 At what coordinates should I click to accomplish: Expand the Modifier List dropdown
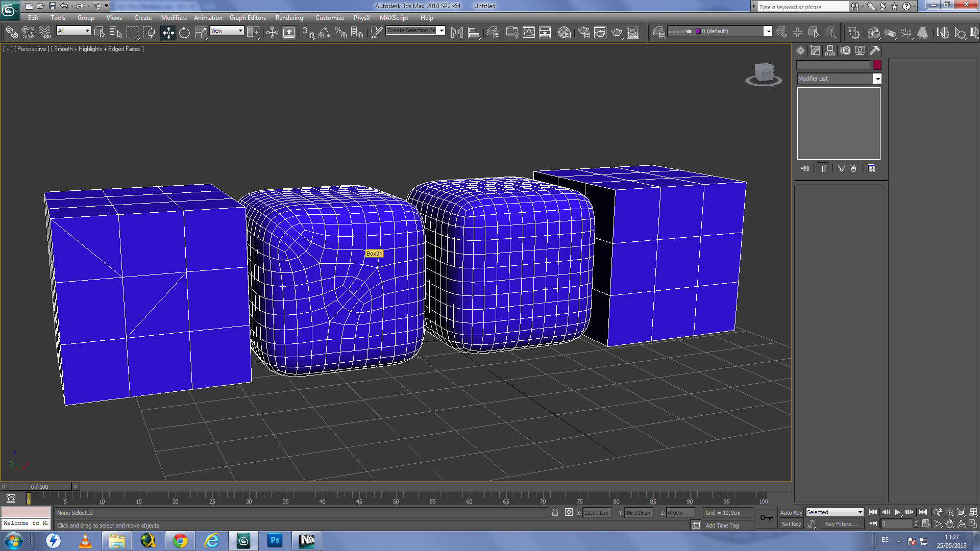[877, 79]
